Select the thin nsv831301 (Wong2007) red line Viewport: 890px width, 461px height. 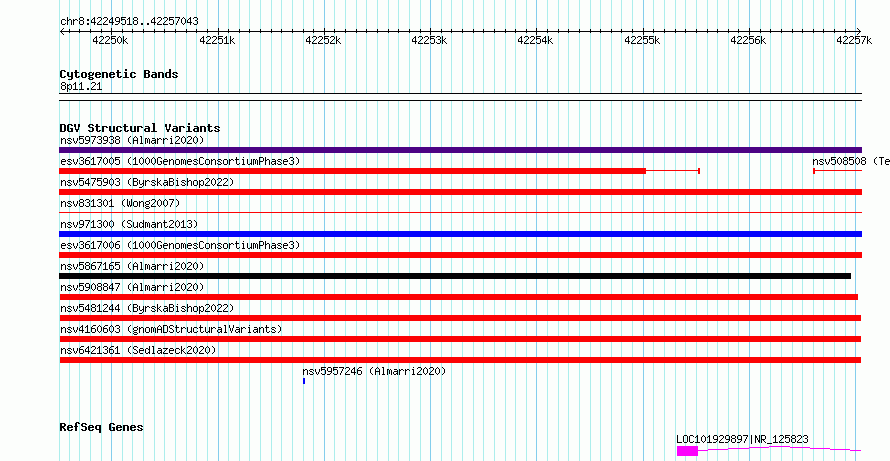(x=460, y=212)
